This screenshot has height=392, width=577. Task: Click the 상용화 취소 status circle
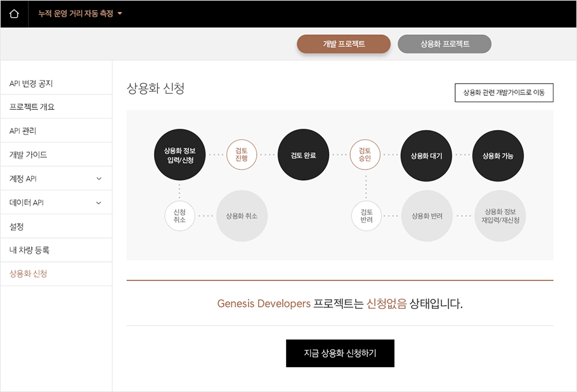tap(242, 216)
